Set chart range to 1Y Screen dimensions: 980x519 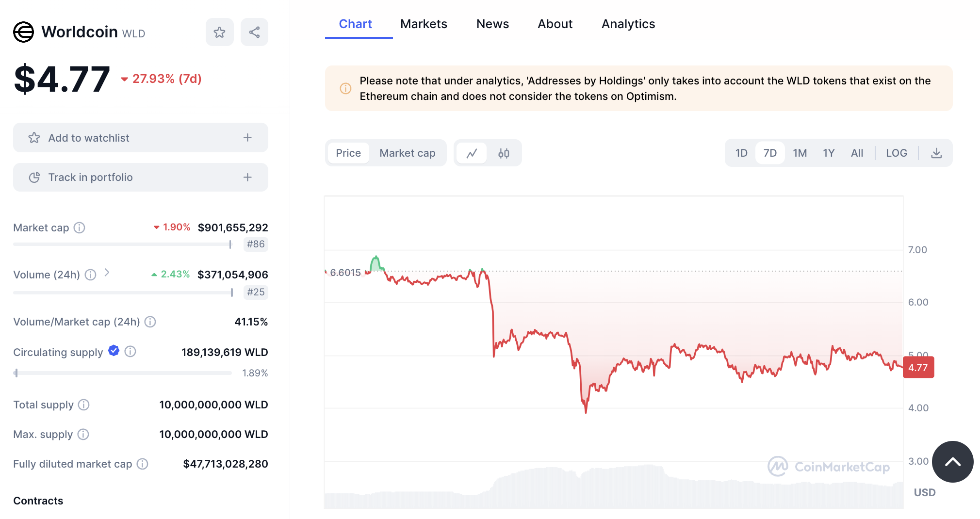point(829,153)
